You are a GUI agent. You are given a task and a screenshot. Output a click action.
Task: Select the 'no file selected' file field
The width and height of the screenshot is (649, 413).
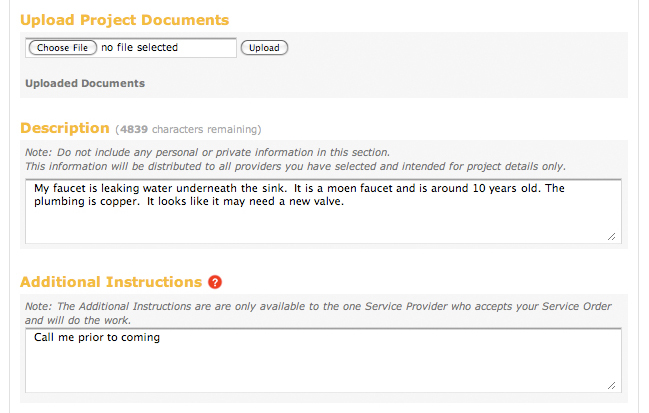131,48
